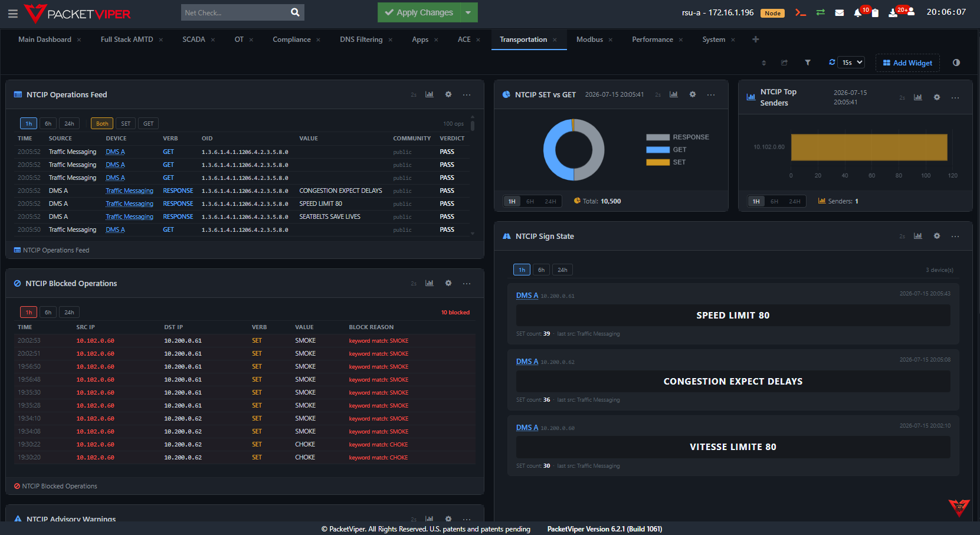The height and width of the screenshot is (535, 980).
Task: Focus the Net Check search field
Action: click(x=234, y=12)
